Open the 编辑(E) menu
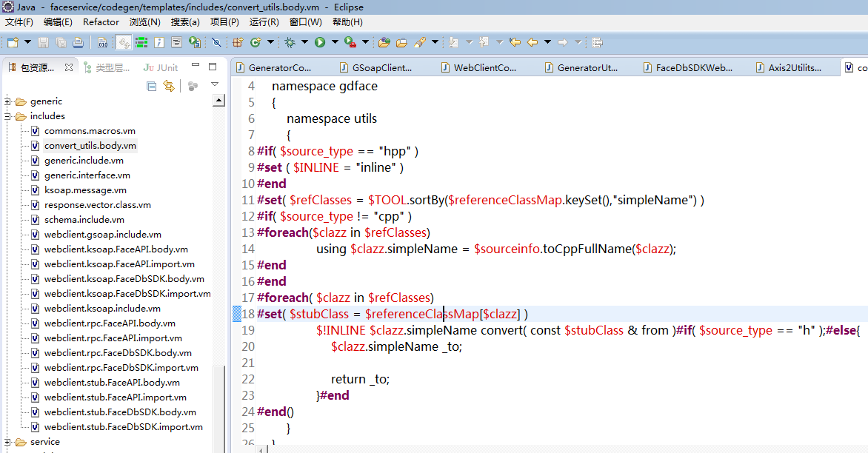868x453 pixels. point(58,22)
